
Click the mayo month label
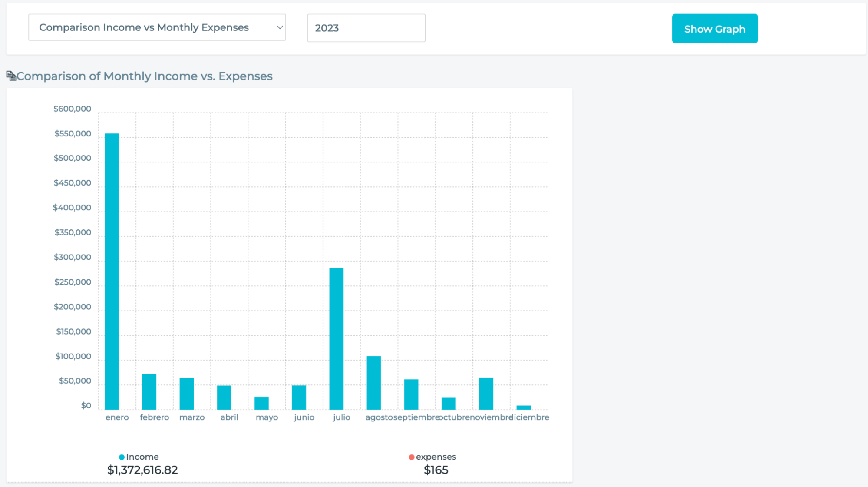[x=267, y=417]
